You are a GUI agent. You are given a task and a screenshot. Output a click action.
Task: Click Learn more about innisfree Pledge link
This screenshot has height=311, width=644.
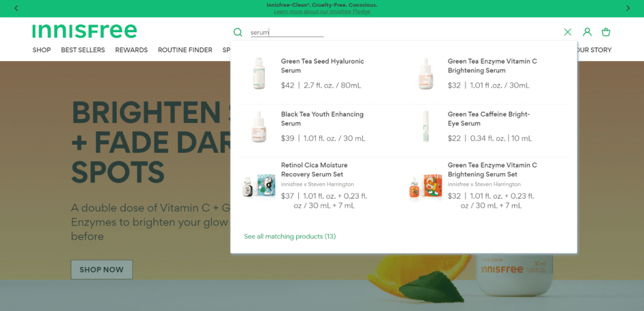(322, 11)
